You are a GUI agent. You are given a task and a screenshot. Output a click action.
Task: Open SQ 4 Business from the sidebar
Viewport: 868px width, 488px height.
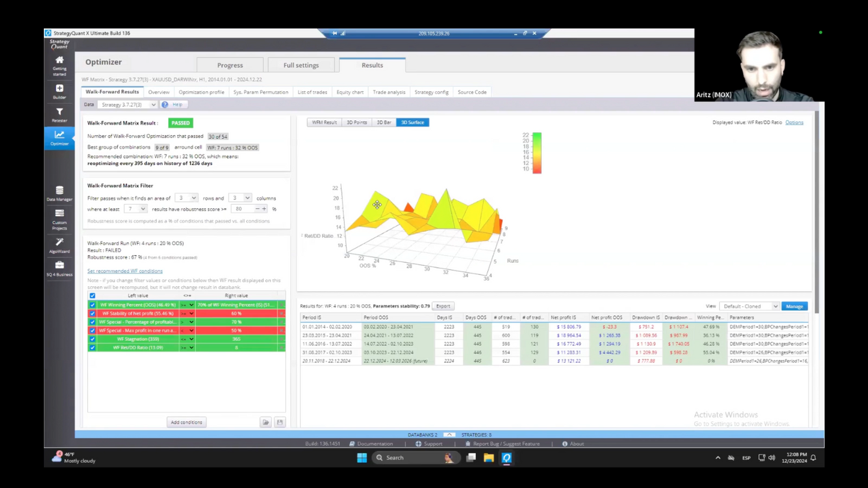(x=59, y=268)
